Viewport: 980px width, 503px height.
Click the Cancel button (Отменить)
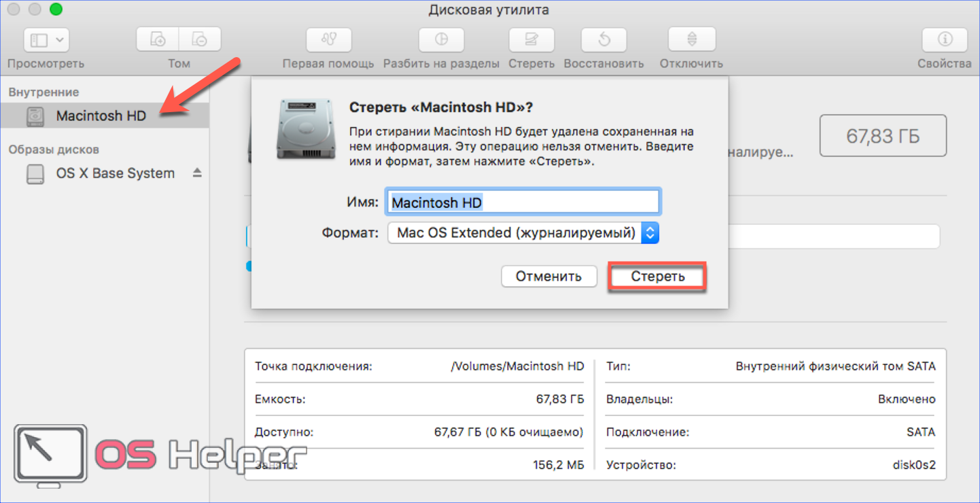pyautogui.click(x=548, y=277)
